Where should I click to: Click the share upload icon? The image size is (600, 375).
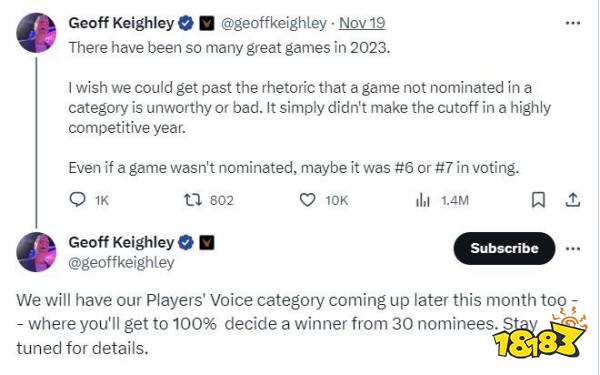(573, 200)
